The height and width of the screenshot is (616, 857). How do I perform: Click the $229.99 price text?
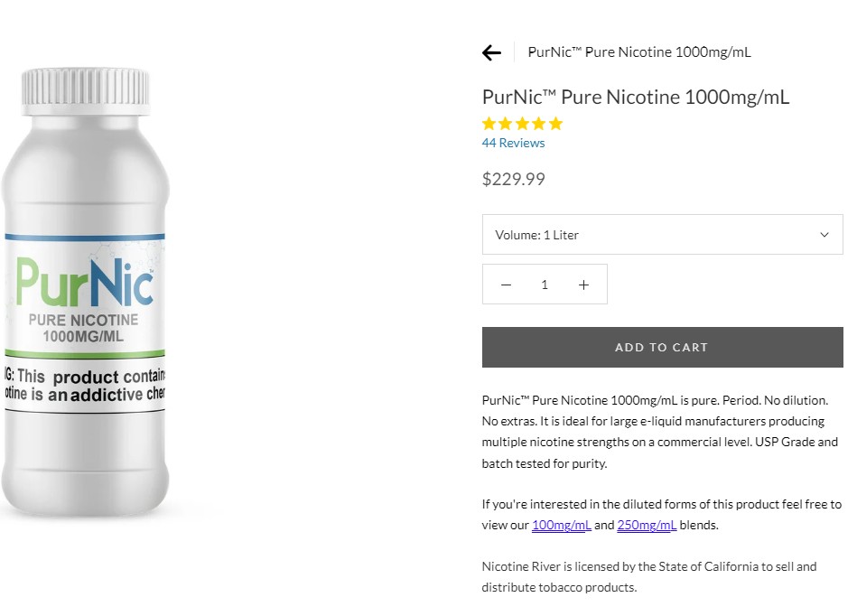click(x=513, y=179)
